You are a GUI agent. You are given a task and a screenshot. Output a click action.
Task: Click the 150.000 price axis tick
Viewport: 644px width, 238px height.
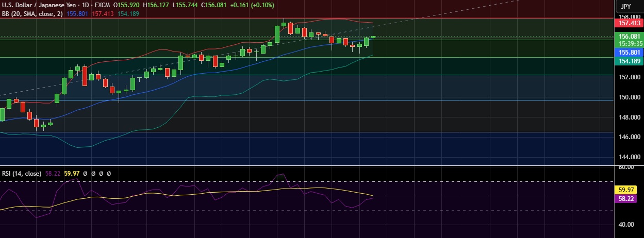click(x=629, y=97)
